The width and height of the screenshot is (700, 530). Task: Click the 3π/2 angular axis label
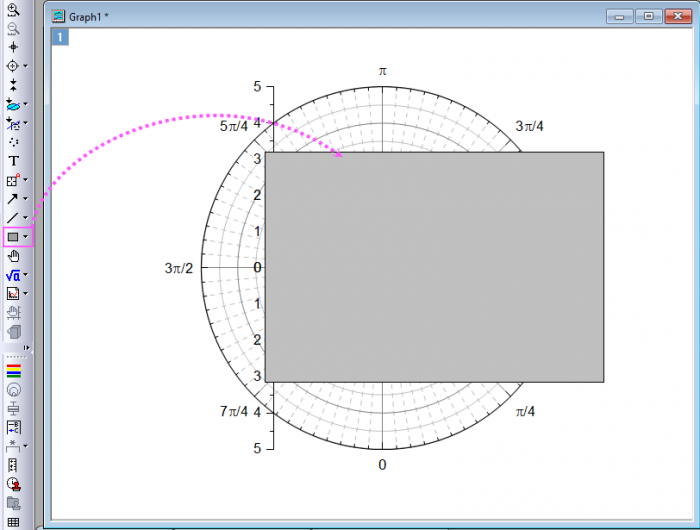(x=178, y=268)
